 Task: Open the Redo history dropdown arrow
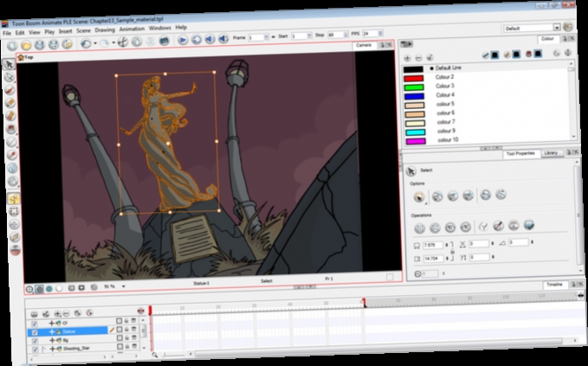(113, 42)
